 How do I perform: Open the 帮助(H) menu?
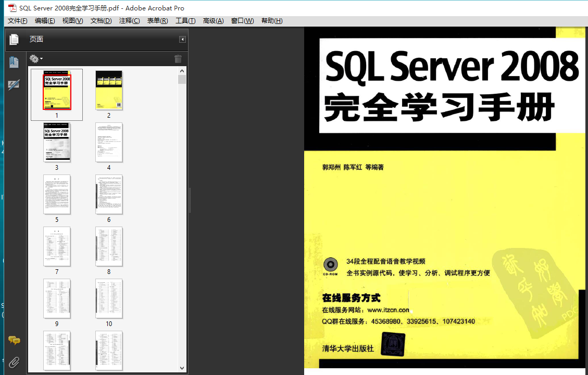pos(272,21)
